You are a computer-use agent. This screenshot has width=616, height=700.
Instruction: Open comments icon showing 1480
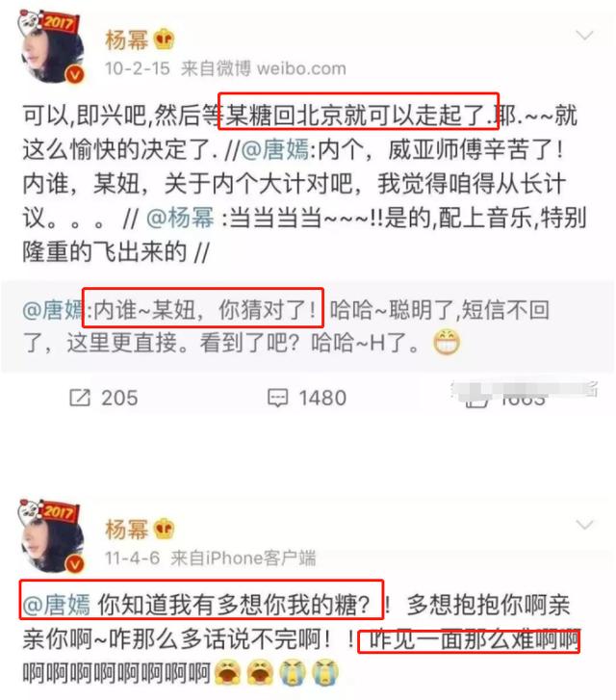click(x=277, y=398)
